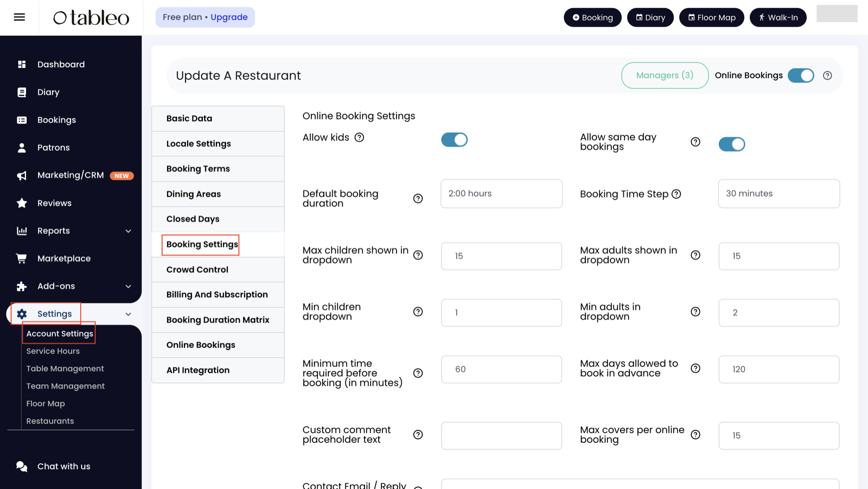Click the Upgrade link
Image resolution: width=868 pixels, height=489 pixels.
(229, 17)
